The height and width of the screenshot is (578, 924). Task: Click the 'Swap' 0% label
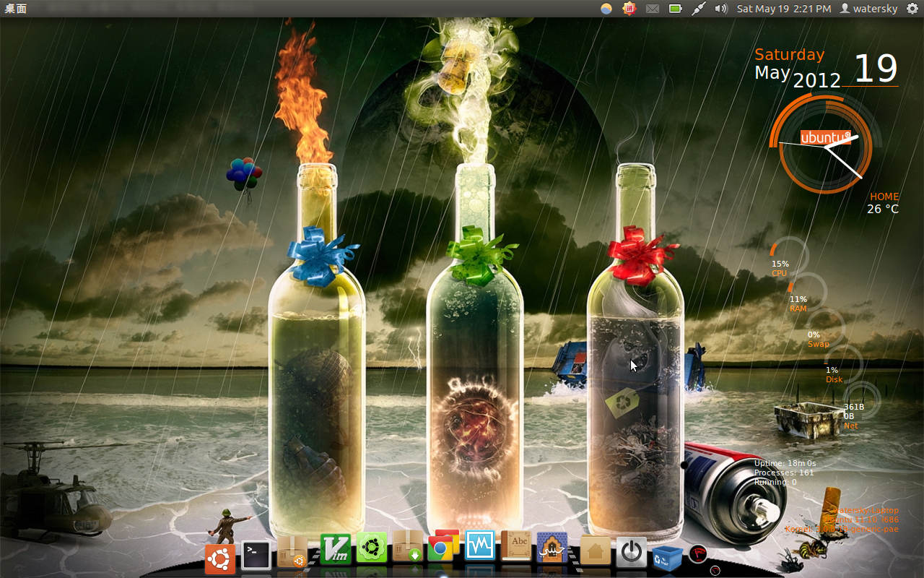[x=818, y=344]
